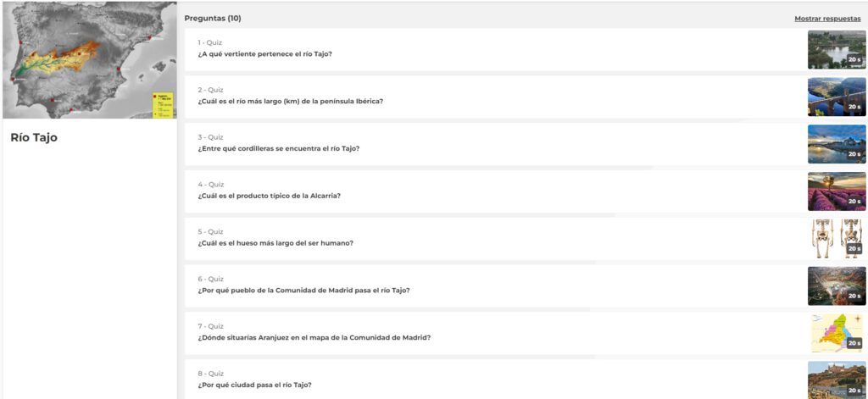This screenshot has height=399, width=868.
Task: Click the Mostrar respuestas link
Action: coord(827,19)
